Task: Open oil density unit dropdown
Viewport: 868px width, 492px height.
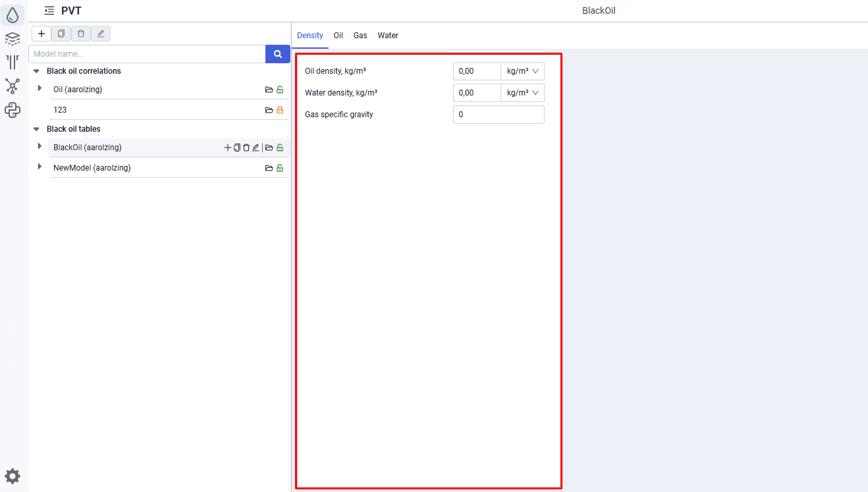Action: [522, 71]
